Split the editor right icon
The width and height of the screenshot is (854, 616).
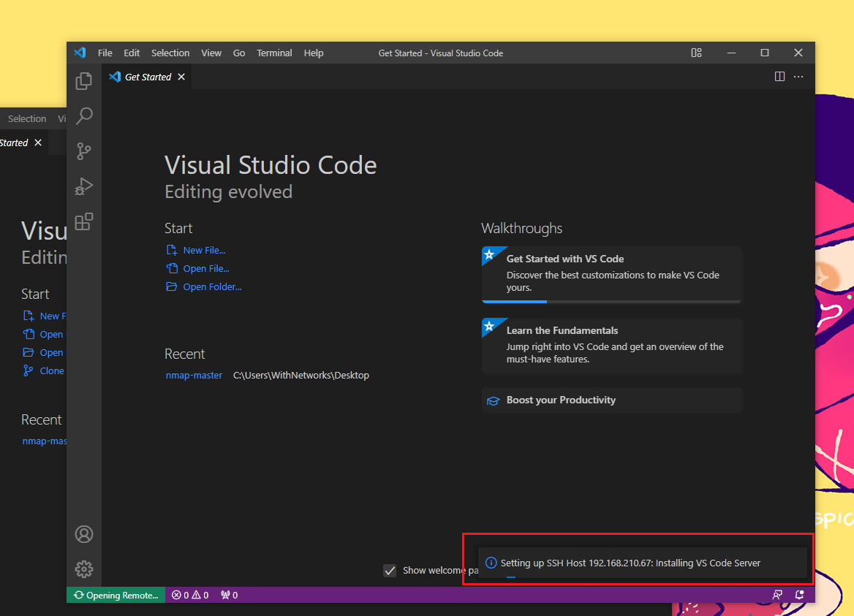[779, 77]
